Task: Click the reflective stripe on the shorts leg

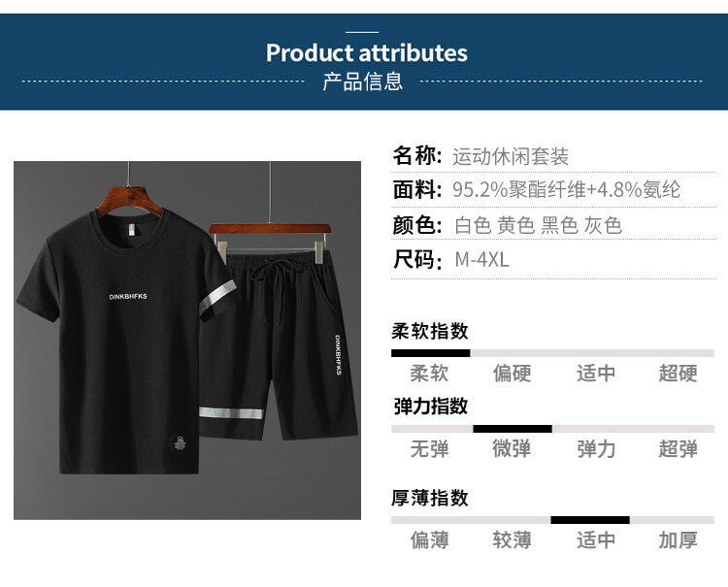Action: coord(231,413)
